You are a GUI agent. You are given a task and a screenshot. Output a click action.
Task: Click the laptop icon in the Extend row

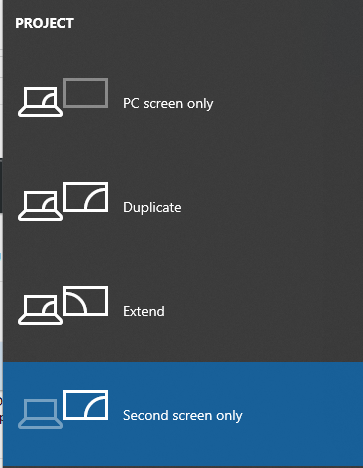coord(40,310)
